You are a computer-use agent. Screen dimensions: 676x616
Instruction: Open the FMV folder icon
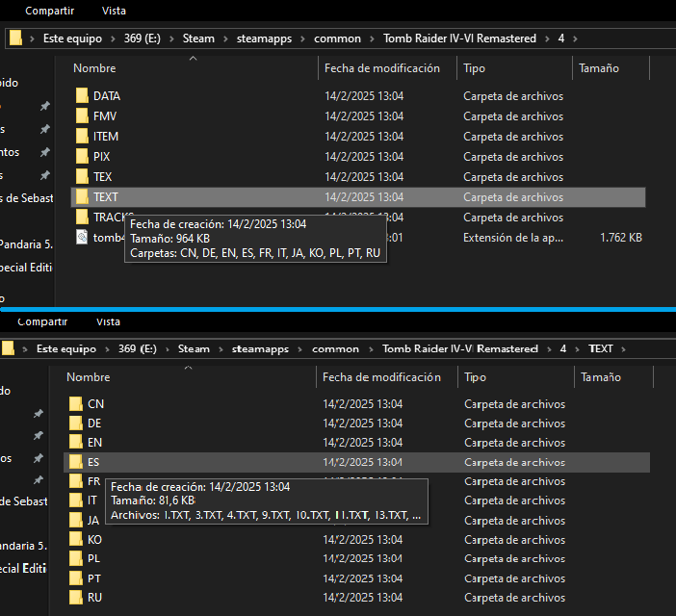(82, 115)
